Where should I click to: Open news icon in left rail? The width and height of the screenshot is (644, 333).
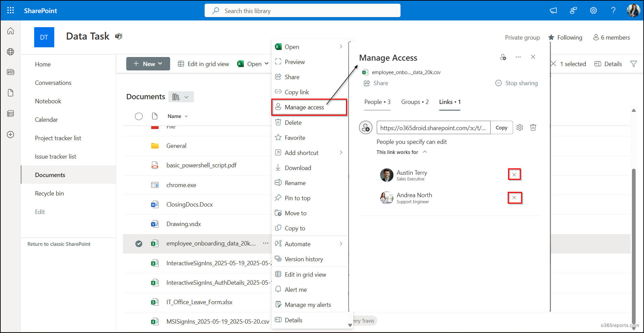[x=11, y=72]
